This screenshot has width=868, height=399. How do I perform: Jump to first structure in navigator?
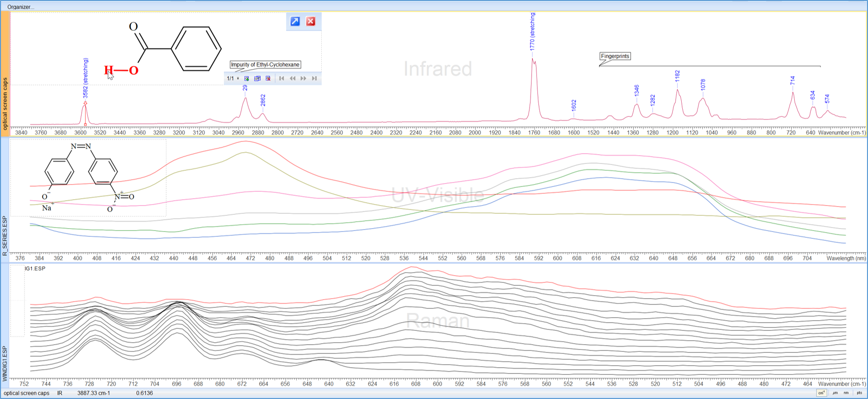(x=282, y=78)
